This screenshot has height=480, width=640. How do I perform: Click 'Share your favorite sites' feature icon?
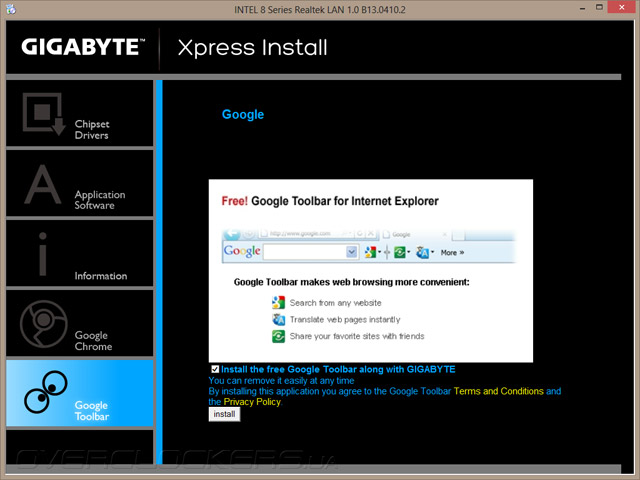click(278, 336)
